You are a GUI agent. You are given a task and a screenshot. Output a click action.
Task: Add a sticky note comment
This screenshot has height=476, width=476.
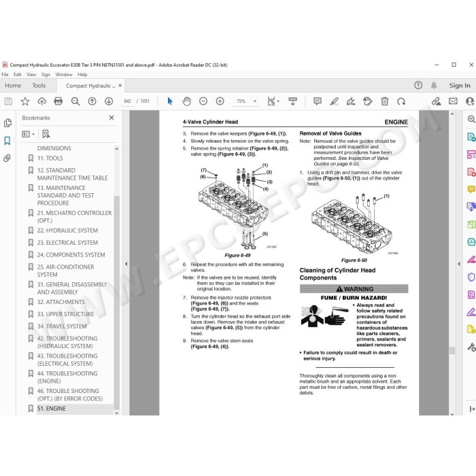click(318, 101)
